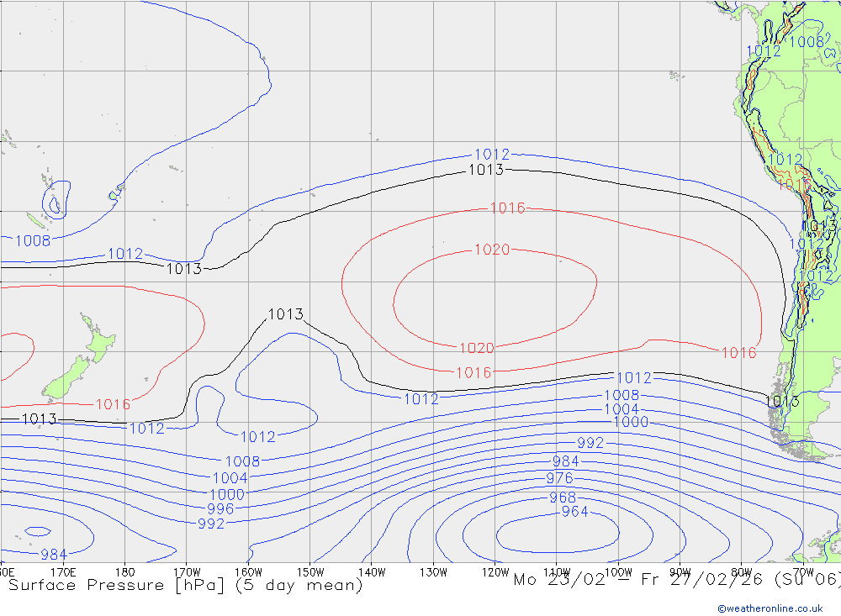Viewport: 841px width, 616px height.
Task: Click the "984" label between 992 and 976
Action: pos(566,461)
